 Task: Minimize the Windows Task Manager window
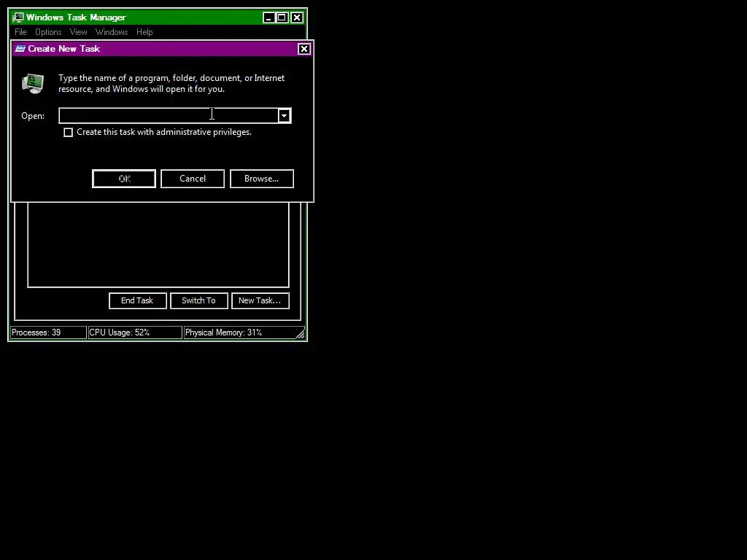coord(268,17)
